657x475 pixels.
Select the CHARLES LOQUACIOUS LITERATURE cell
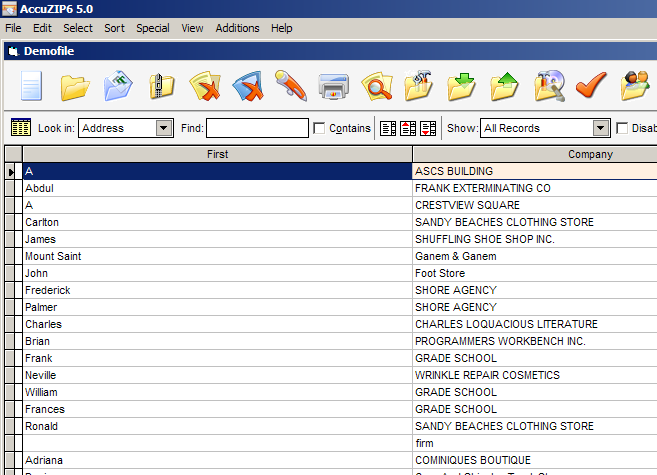coord(535,324)
